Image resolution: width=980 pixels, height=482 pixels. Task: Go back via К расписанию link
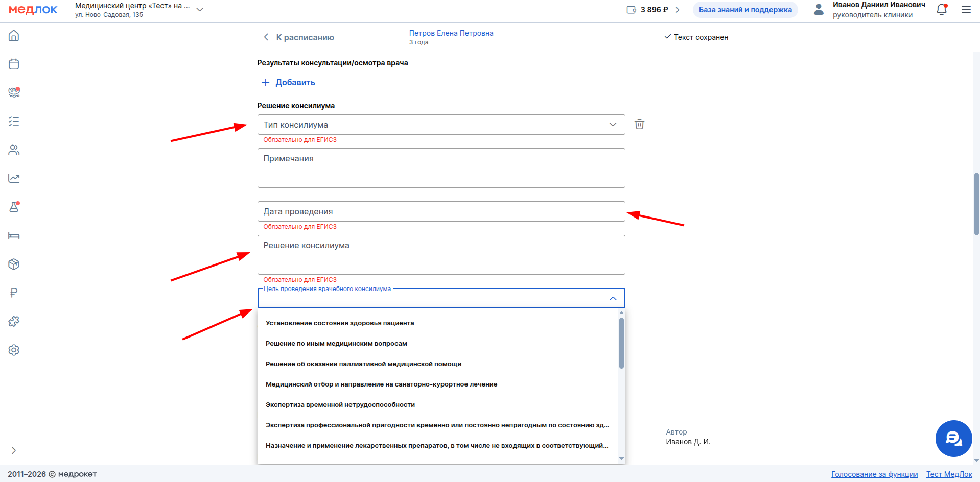(298, 37)
